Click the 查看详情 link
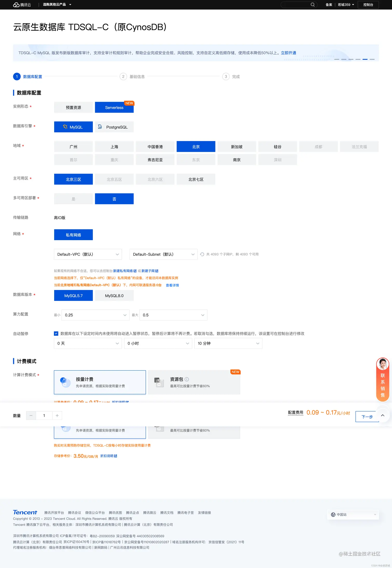The image size is (392, 568). pyautogui.click(x=172, y=285)
